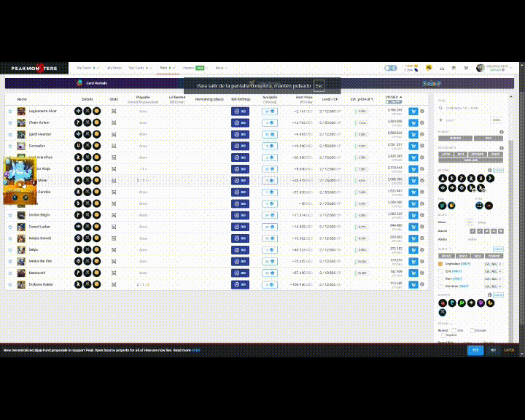
Task: Clear the element filter
Action: pos(498,295)
